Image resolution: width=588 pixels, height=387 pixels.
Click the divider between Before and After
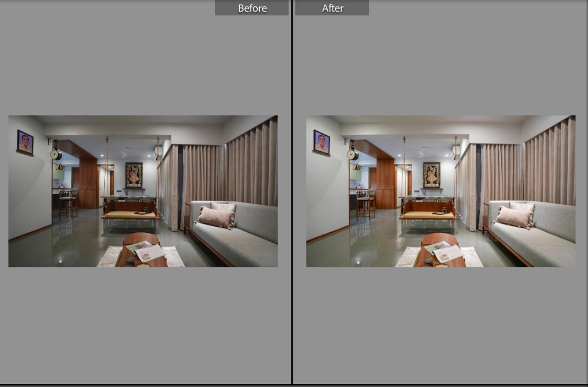[292, 192]
